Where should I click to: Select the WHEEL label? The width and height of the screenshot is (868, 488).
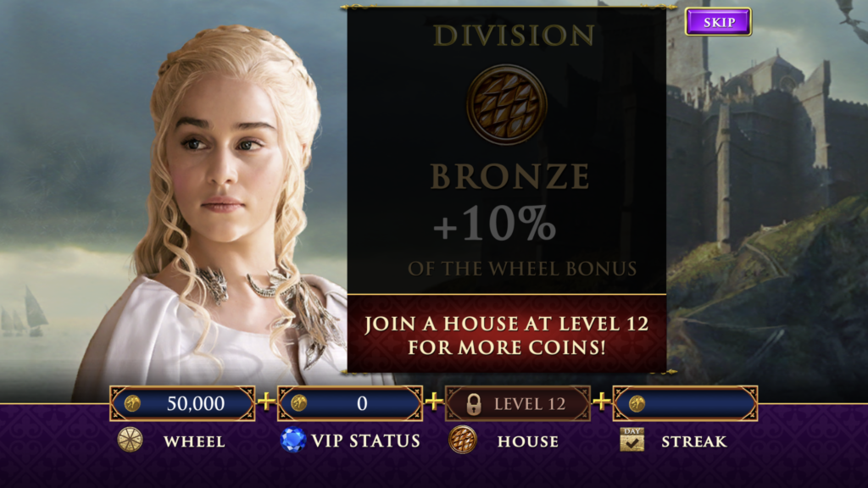click(194, 441)
